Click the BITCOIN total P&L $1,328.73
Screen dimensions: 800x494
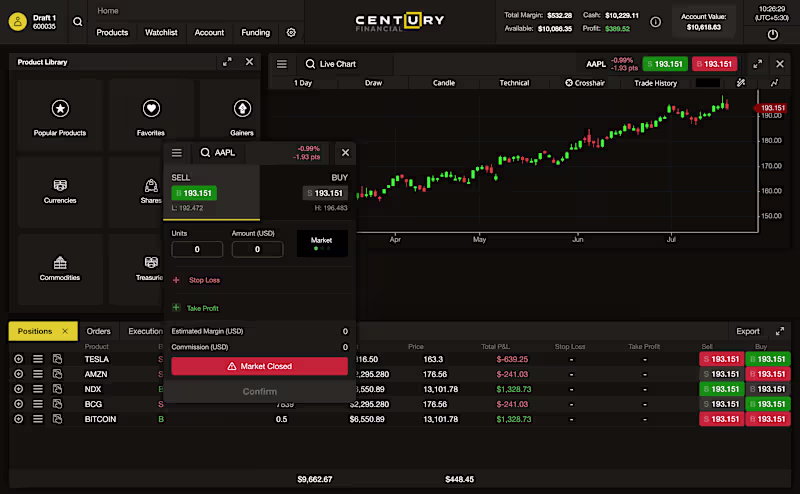(514, 419)
